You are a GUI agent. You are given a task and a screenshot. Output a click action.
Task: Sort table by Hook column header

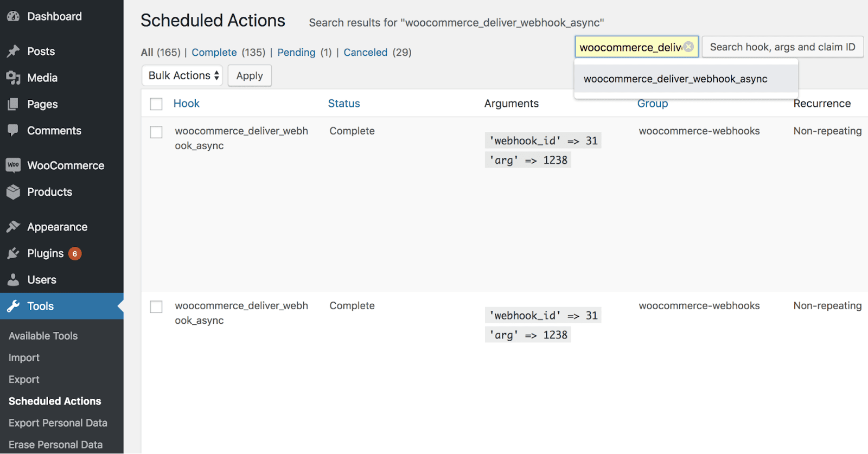186,104
